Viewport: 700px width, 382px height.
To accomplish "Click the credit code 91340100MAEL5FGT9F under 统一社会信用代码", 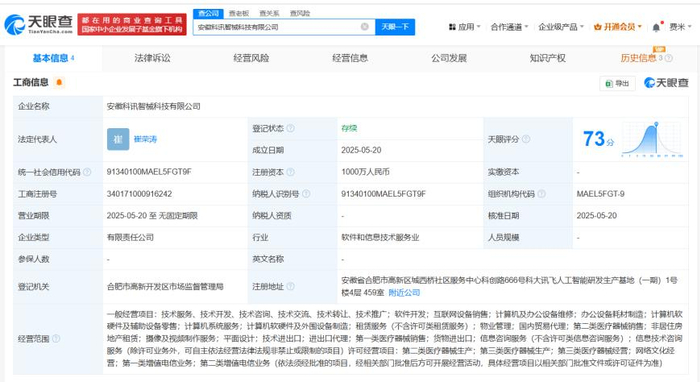I will pyautogui.click(x=149, y=172).
